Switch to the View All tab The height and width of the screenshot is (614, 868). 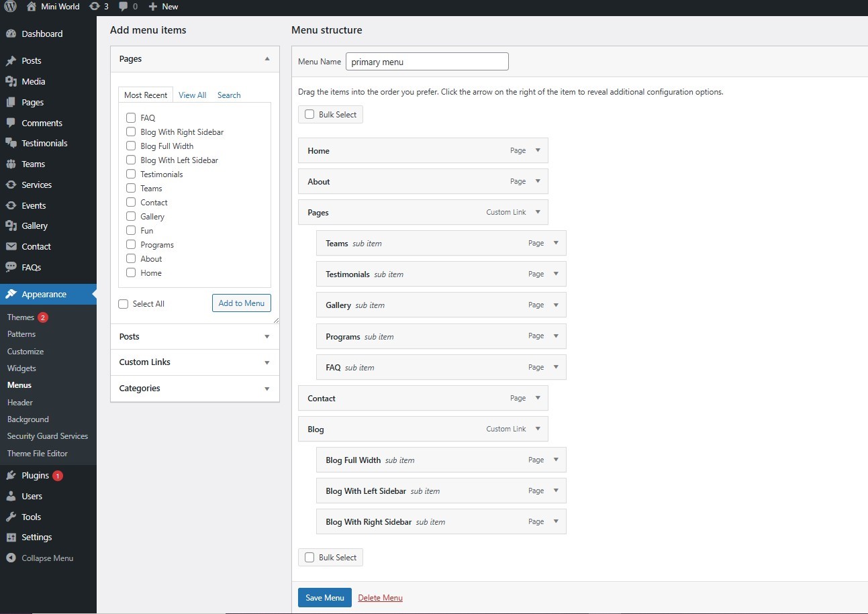[x=192, y=95]
